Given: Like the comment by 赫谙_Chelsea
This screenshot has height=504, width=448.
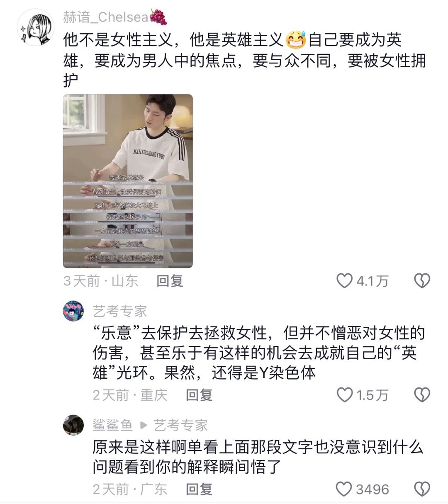Looking at the screenshot, I should pos(344,281).
